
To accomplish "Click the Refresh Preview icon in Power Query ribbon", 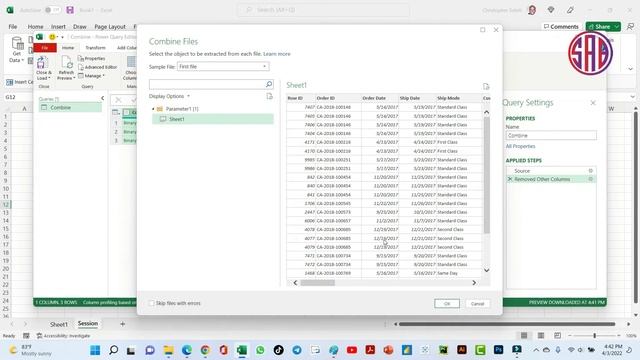I will coord(66,62).
